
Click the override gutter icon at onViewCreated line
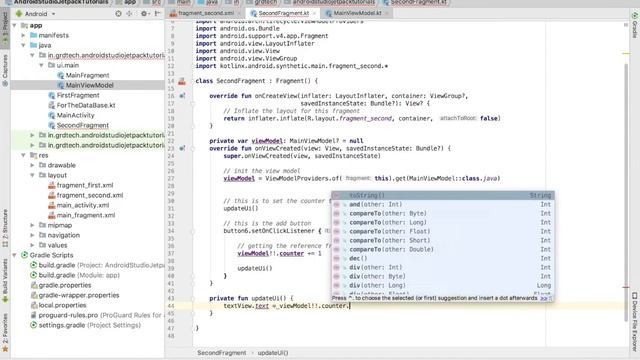click(182, 148)
